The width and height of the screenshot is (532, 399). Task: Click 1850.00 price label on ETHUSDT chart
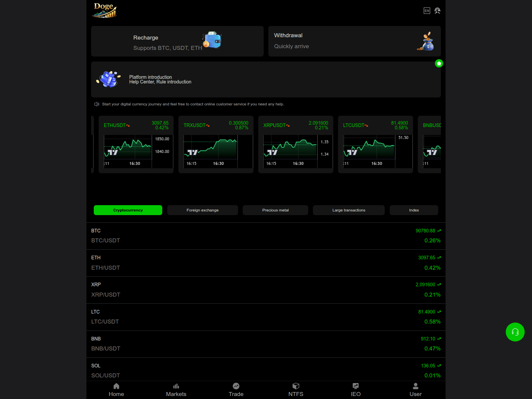tap(162, 139)
